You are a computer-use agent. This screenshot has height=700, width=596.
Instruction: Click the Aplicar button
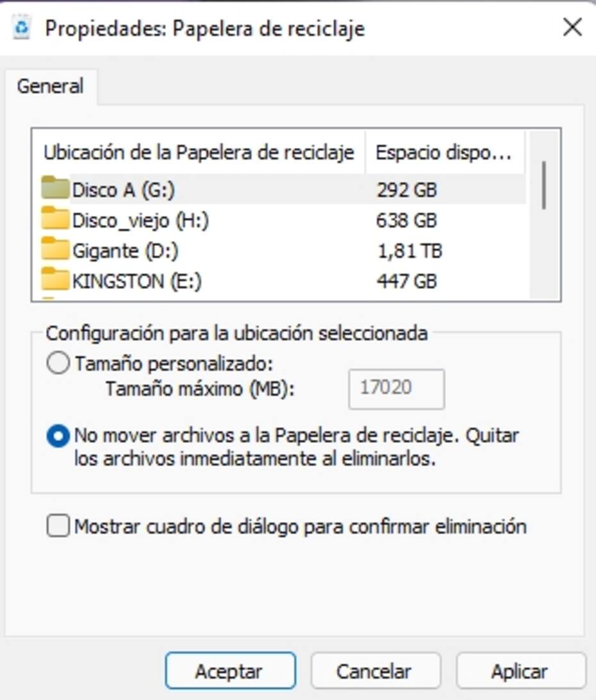[x=520, y=671]
